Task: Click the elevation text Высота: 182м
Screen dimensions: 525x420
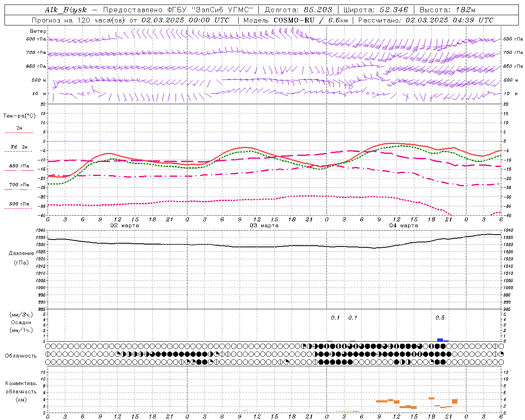Action: coord(447,10)
